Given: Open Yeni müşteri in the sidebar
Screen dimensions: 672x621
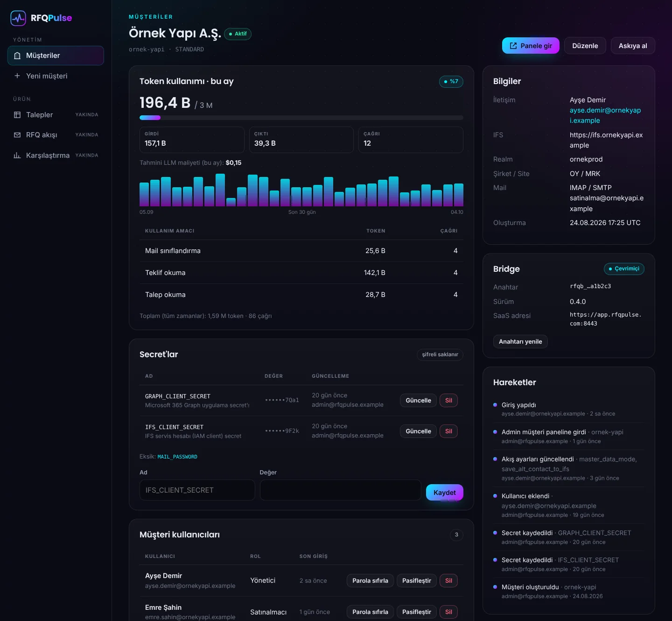Looking at the screenshot, I should click(56, 76).
